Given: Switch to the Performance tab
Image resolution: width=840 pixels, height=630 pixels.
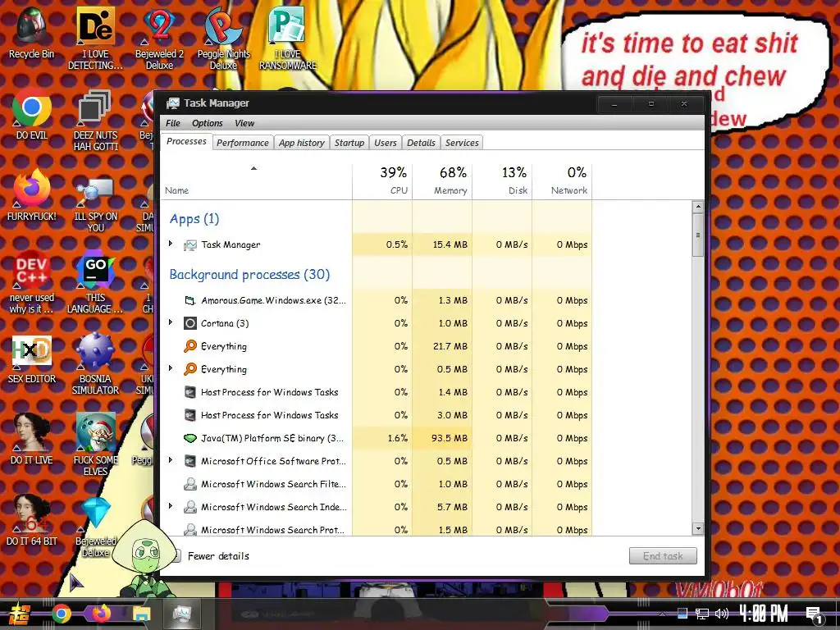Looking at the screenshot, I should [x=243, y=143].
